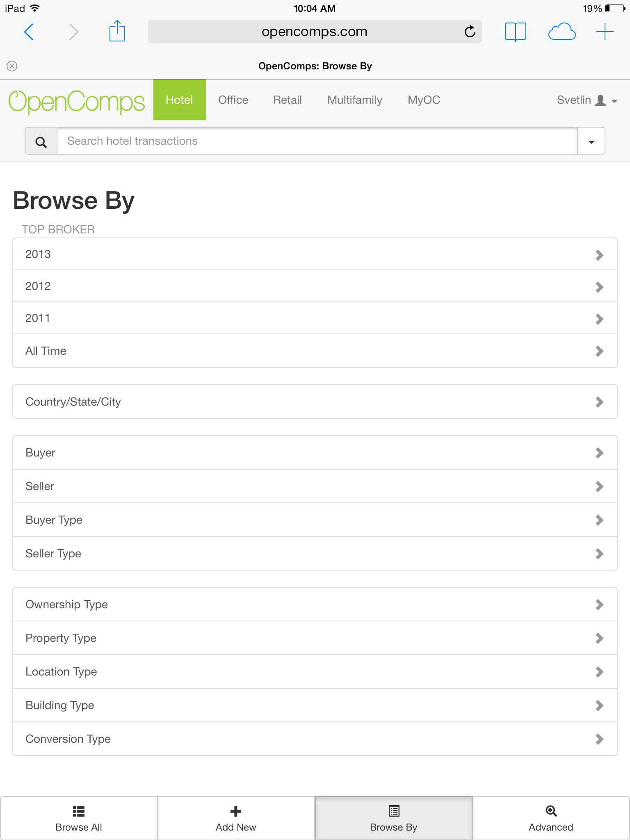
Task: Close the OpenComps tab with X icon
Action: [x=12, y=66]
